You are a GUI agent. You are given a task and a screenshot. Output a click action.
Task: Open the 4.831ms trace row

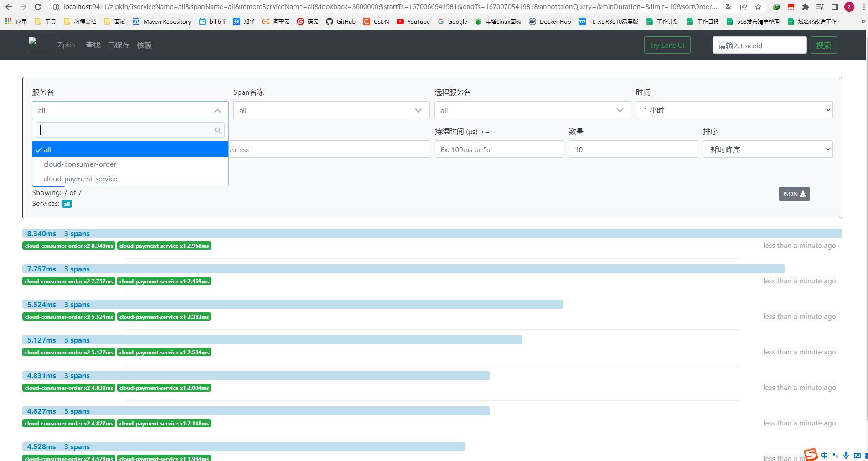pos(256,375)
